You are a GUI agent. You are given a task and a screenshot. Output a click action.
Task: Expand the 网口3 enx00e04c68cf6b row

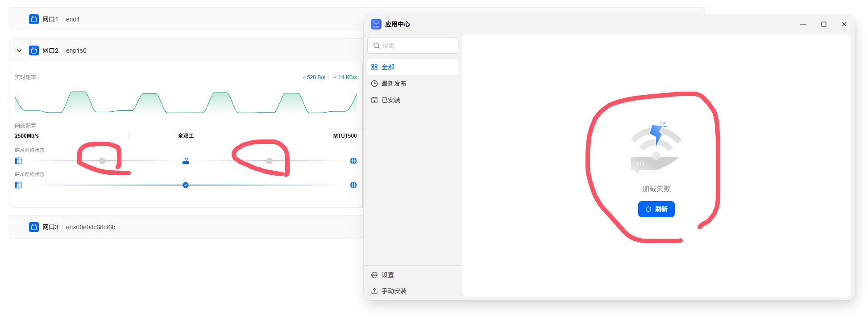186,227
